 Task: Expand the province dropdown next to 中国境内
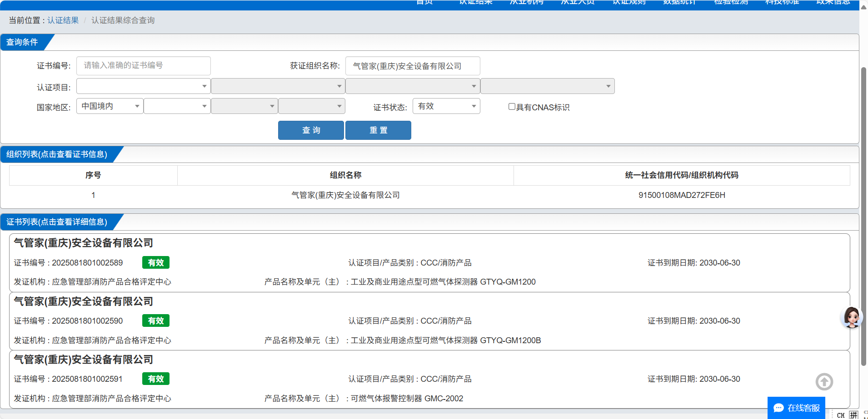(x=177, y=106)
